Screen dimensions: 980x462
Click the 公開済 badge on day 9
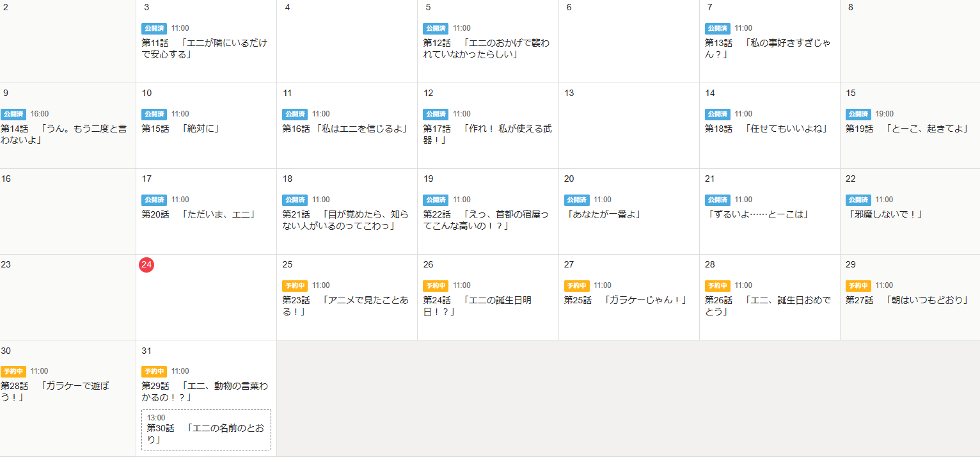13,115
